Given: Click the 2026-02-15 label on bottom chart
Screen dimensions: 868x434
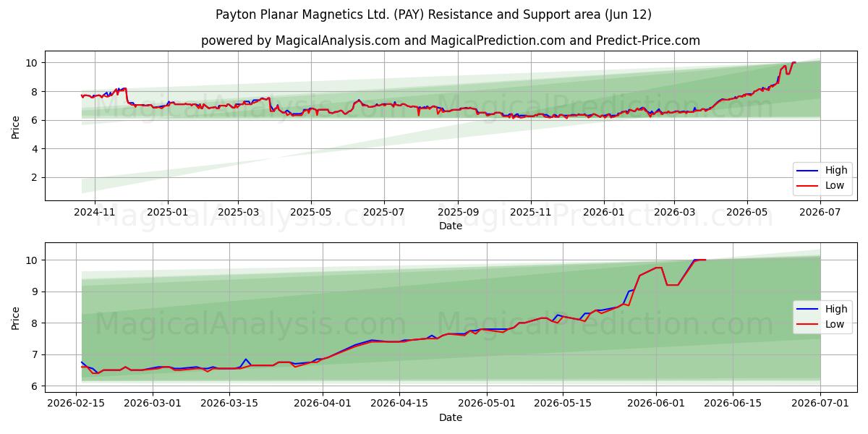Looking at the screenshot, I should [77, 404].
